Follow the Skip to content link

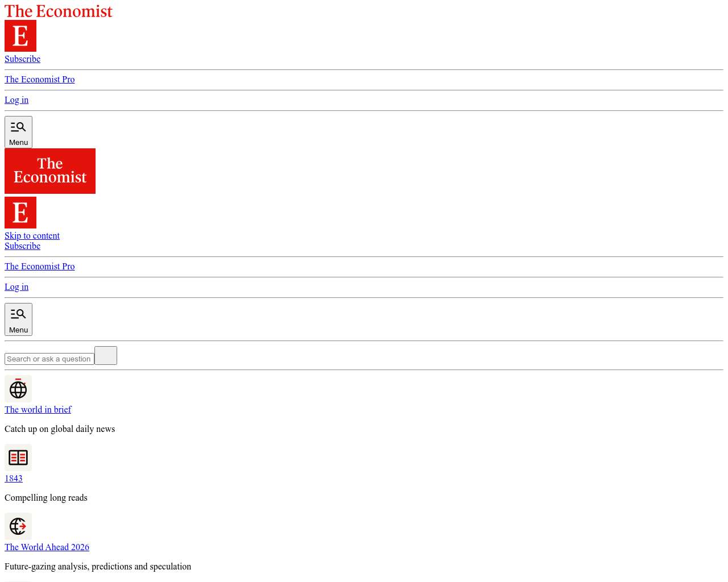coord(32,236)
